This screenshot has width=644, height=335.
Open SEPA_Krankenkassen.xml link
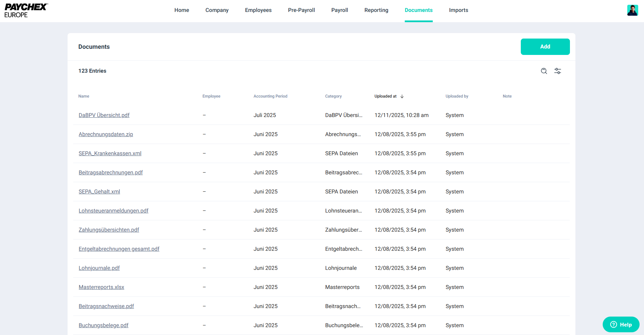[110, 154]
